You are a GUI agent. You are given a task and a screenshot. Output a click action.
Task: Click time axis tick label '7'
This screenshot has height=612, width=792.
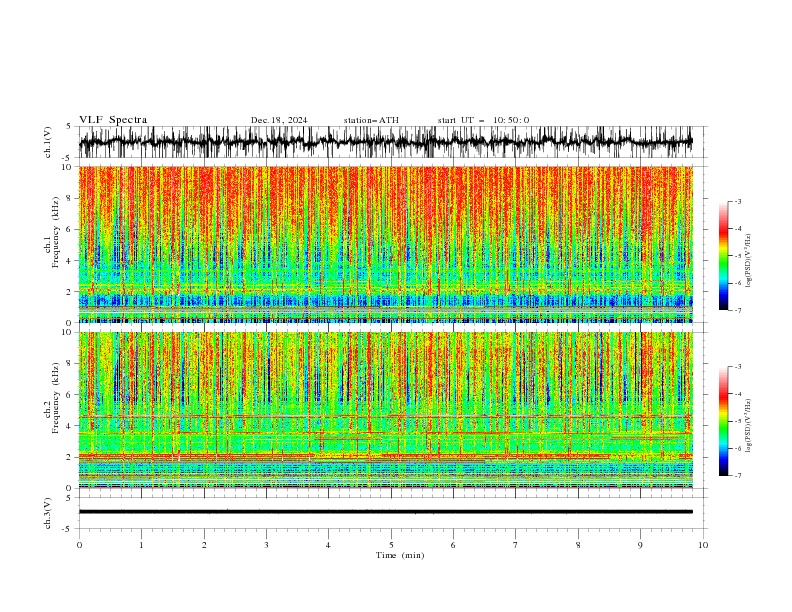(516, 545)
